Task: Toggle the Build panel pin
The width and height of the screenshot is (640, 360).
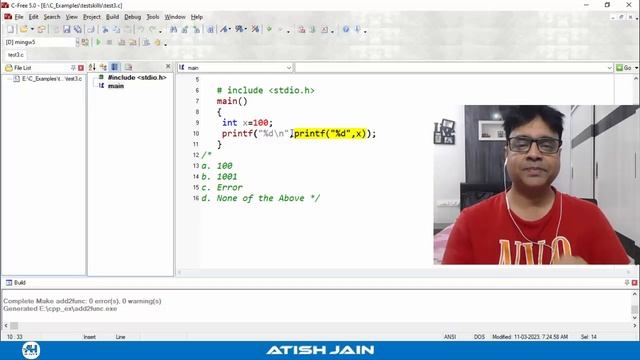Action: tap(627, 282)
